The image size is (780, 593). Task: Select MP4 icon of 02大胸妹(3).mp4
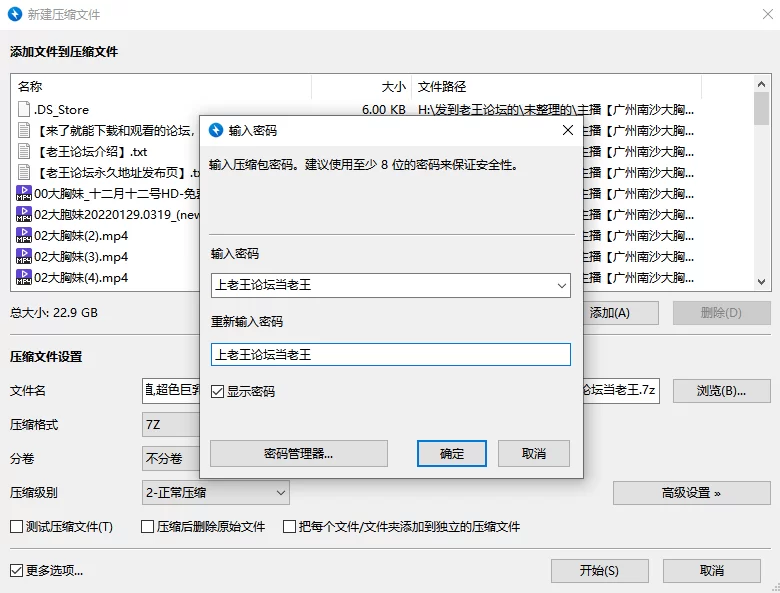click(24, 256)
